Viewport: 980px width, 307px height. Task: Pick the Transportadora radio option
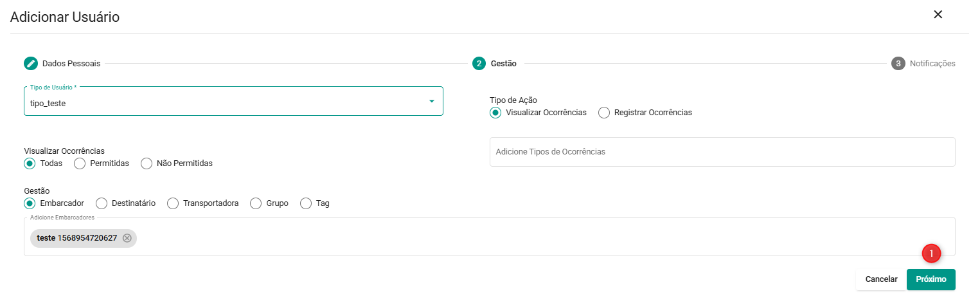pyautogui.click(x=173, y=203)
